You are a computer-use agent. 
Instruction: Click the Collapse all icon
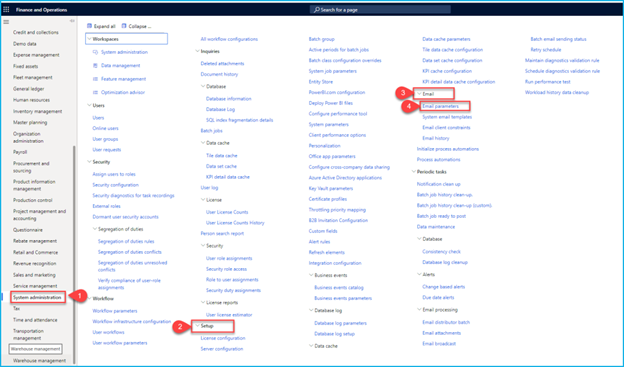click(x=124, y=26)
